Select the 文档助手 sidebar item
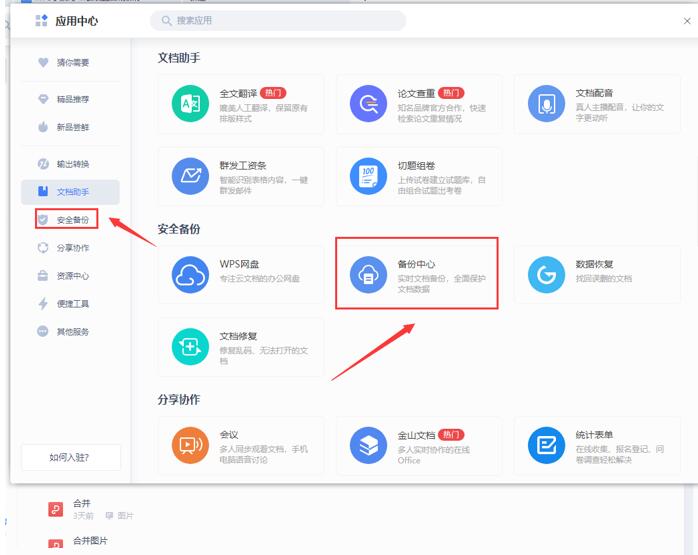This screenshot has height=555, width=698. 70,192
